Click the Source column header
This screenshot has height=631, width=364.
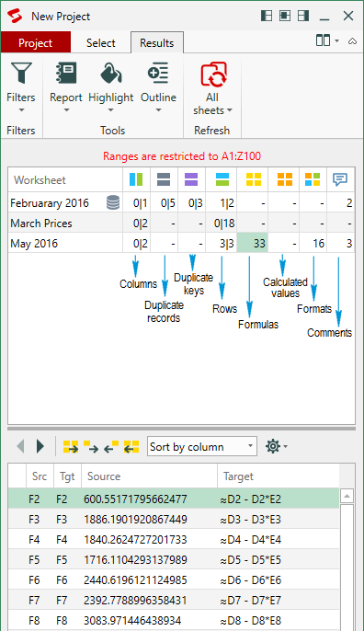149,476
